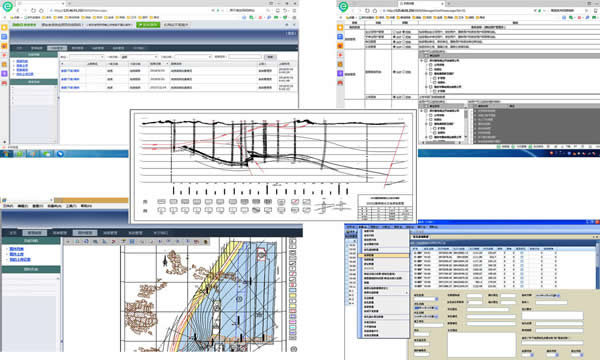Open the blue link in the first results table row
The width and height of the screenshot is (600, 360).
[x=70, y=71]
